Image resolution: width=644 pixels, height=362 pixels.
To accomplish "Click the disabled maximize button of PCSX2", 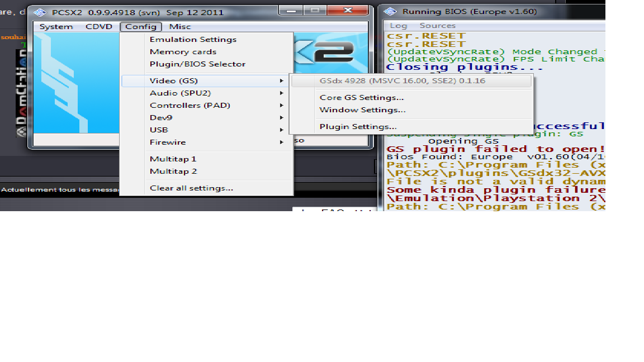I will (x=315, y=10).
